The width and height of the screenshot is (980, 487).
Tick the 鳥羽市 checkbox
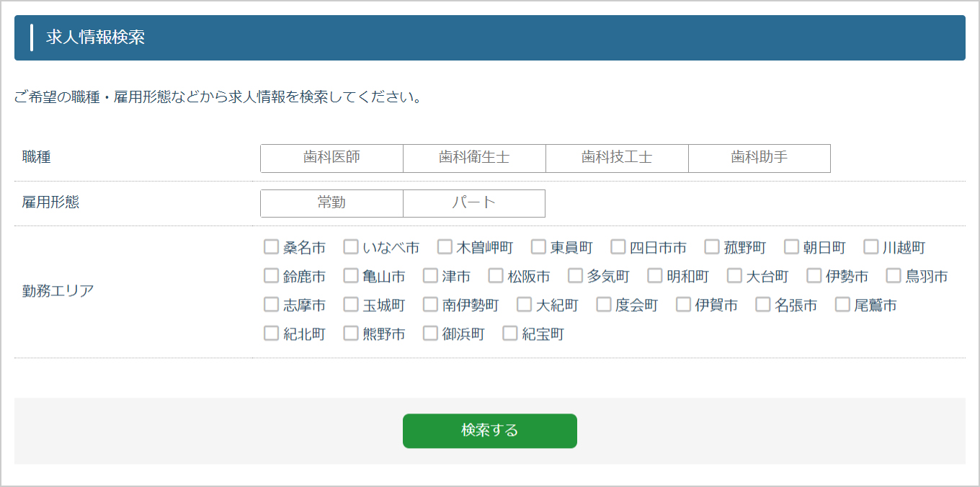pyautogui.click(x=894, y=276)
